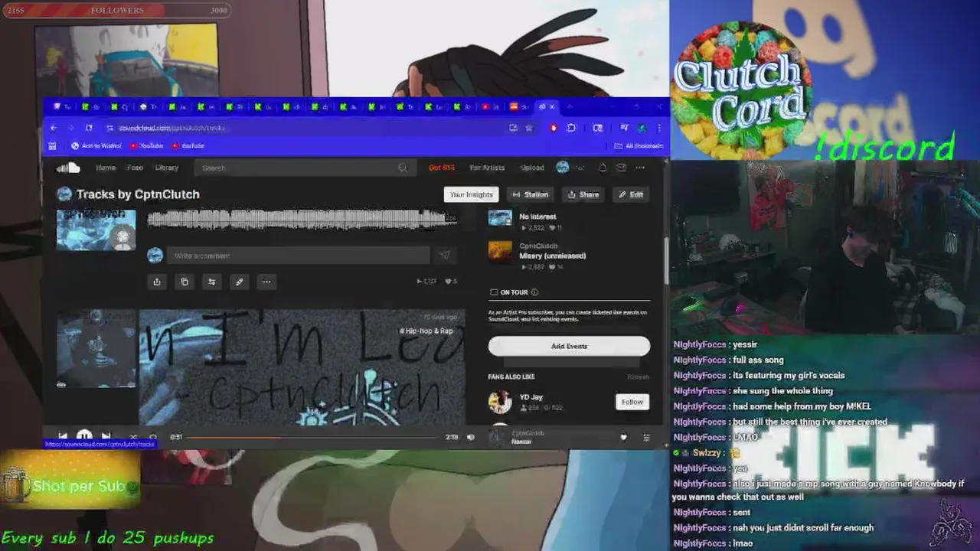The height and width of the screenshot is (551, 980).
Task: Open Feed in SoundCloud nav
Action: 136,168
